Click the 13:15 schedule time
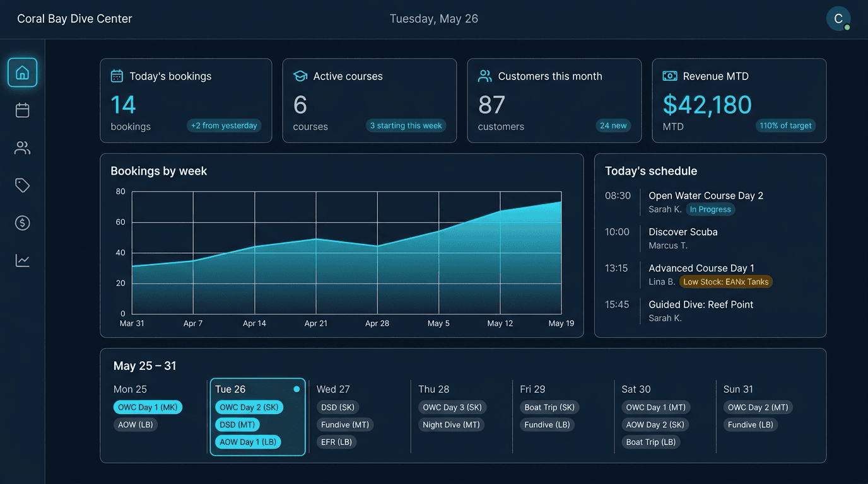 tap(616, 268)
